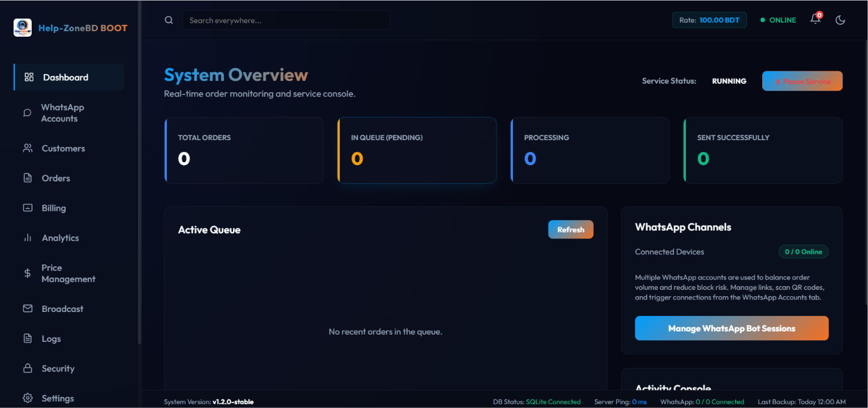
Task: Click Manage WhatsApp Bot Sessions
Action: [732, 328]
